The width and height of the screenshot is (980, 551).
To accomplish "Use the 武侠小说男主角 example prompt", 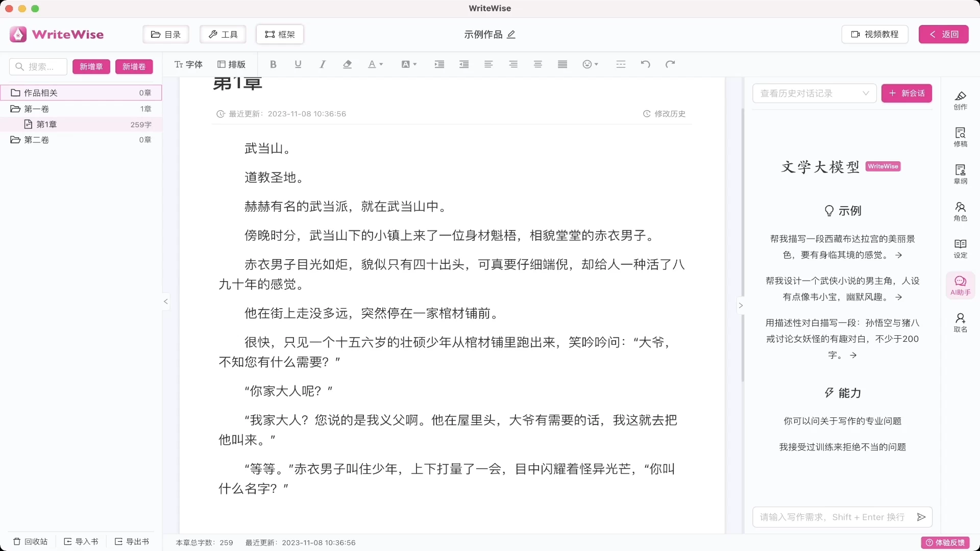I will coord(842,289).
